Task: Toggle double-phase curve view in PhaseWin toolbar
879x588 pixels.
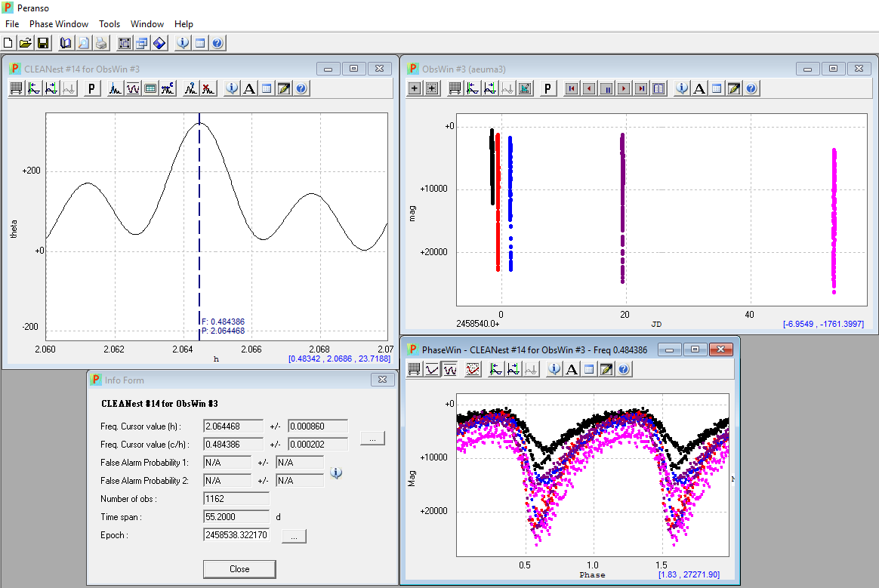Action: pyautogui.click(x=450, y=369)
